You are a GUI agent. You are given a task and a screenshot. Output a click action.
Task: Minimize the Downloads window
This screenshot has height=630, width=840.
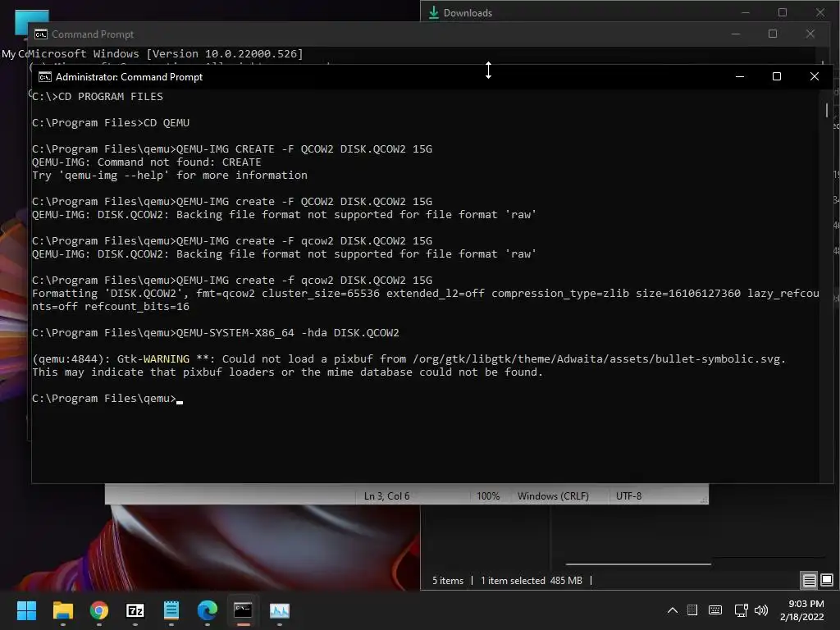coord(745,12)
